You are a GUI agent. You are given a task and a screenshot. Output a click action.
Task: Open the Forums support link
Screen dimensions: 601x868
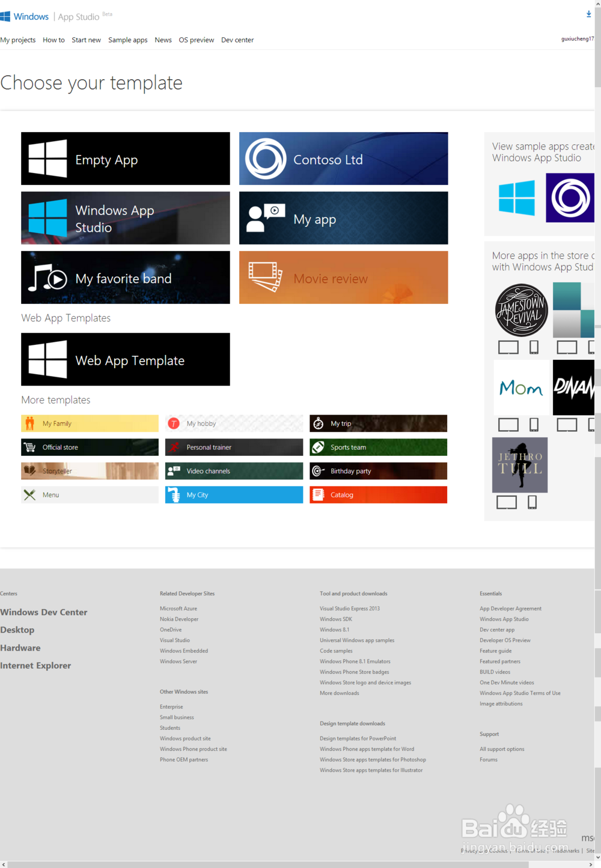(x=489, y=760)
